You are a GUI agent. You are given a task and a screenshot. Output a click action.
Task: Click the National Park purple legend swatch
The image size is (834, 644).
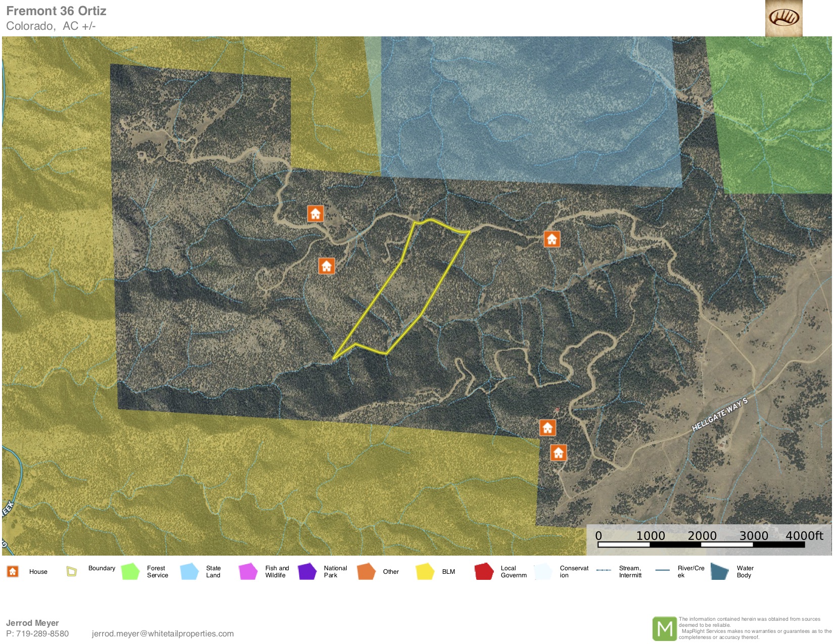307,571
